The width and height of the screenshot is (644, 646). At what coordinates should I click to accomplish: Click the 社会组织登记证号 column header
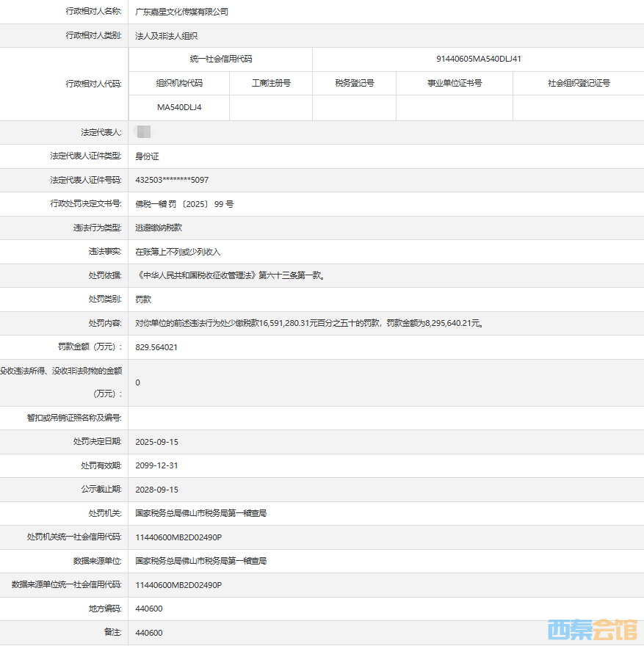[579, 83]
